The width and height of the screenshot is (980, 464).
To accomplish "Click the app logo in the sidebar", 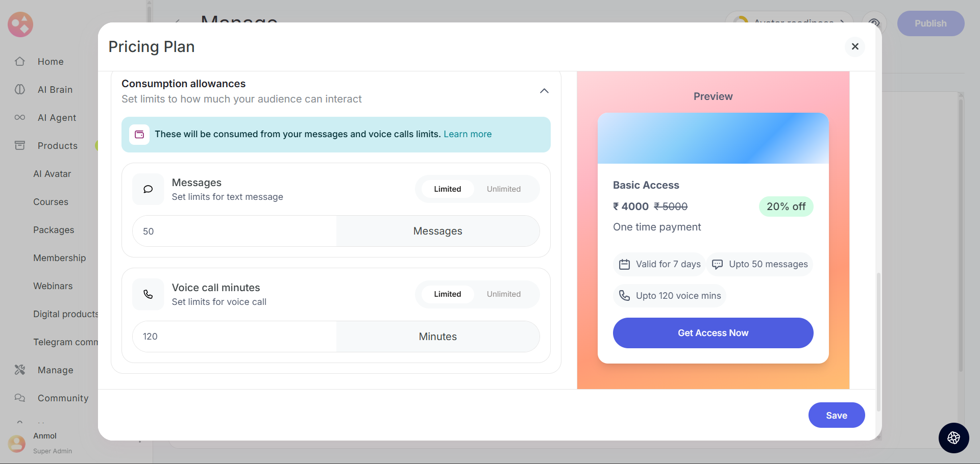I will click(20, 24).
